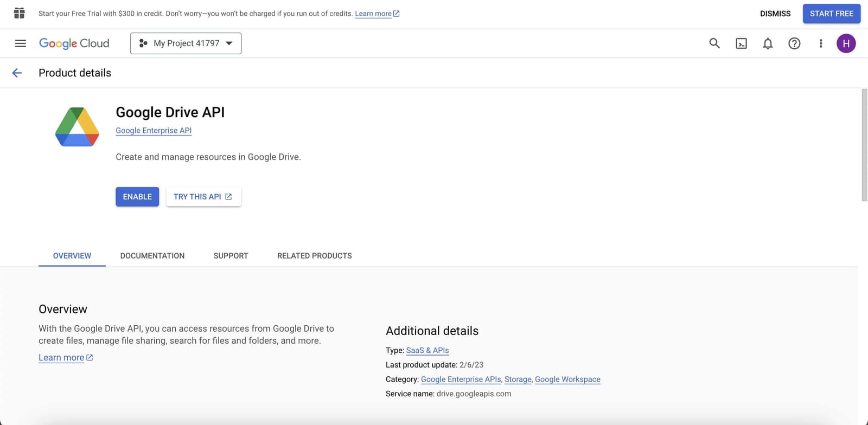This screenshot has width=868, height=425.
Task: Click 'Create and manage resources in Google Drive.' text
Action: coord(208,157)
